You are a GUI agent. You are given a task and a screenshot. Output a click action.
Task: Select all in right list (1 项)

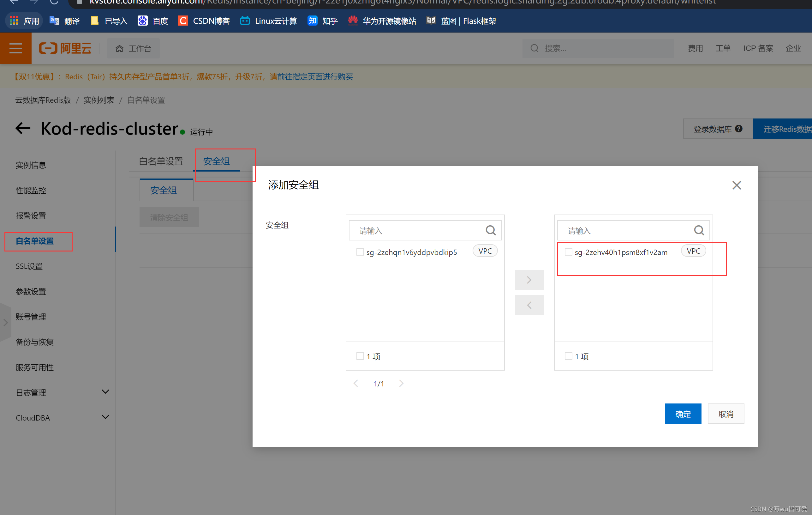[569, 356]
